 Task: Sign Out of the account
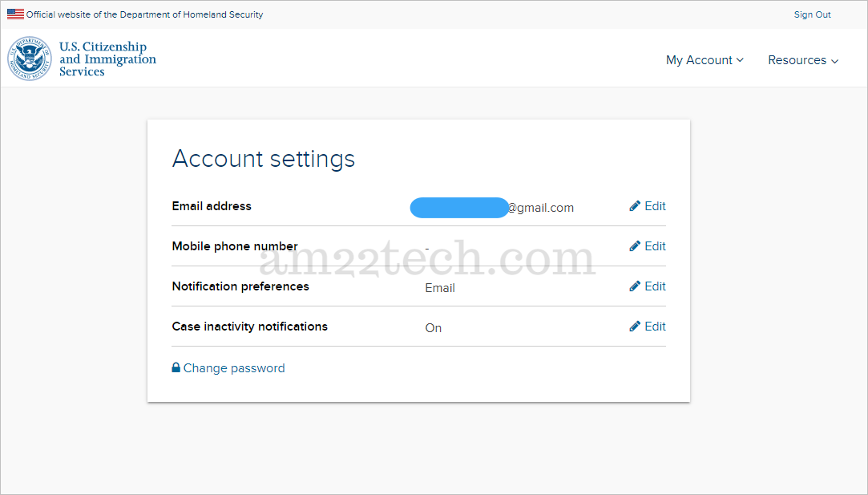pos(812,14)
